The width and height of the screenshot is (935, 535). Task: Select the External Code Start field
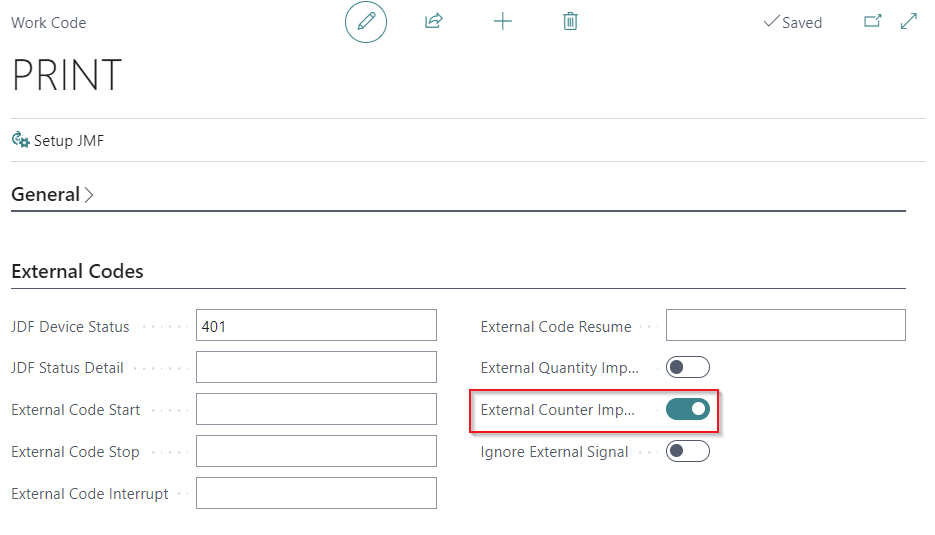[316, 409]
